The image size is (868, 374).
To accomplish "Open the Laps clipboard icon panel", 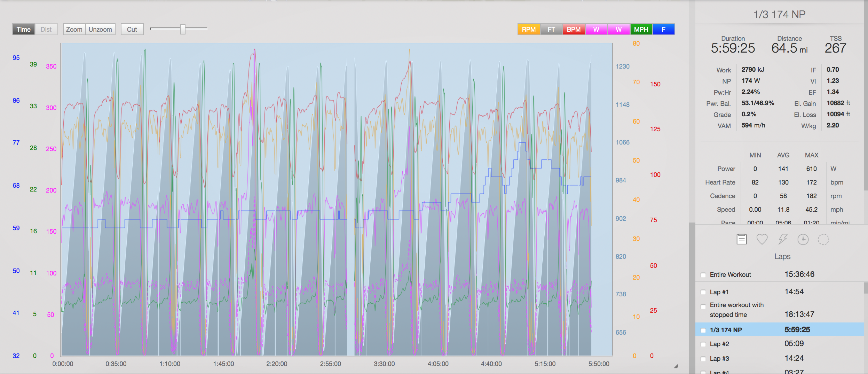I will click(741, 239).
